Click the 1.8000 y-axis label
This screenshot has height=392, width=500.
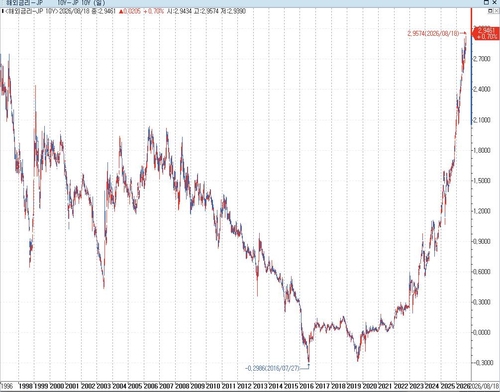point(482,150)
